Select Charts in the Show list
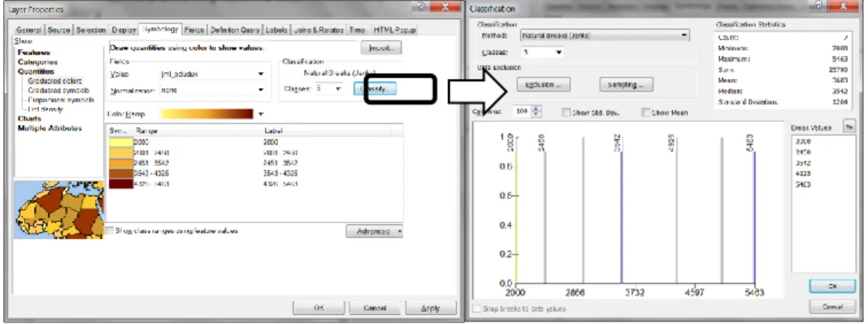Screen dimensions: 868x324 [29, 119]
